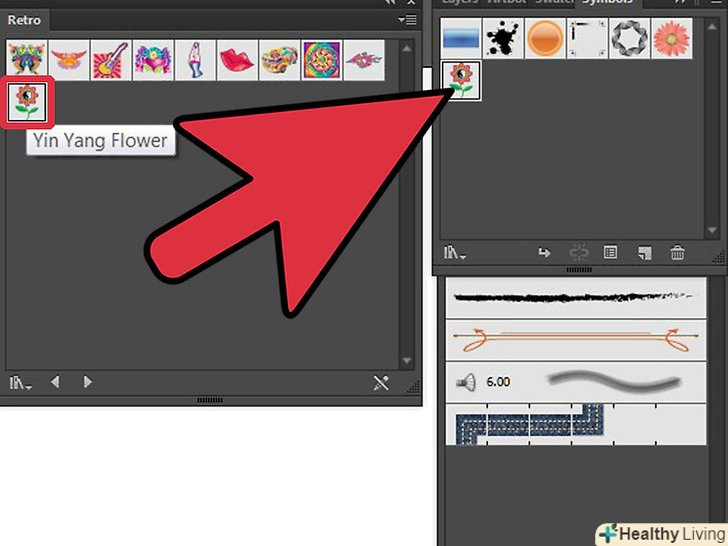The image size is (728, 546).
Task: Select the Yin Yang Flower symbol in Retro library
Action: (x=27, y=103)
